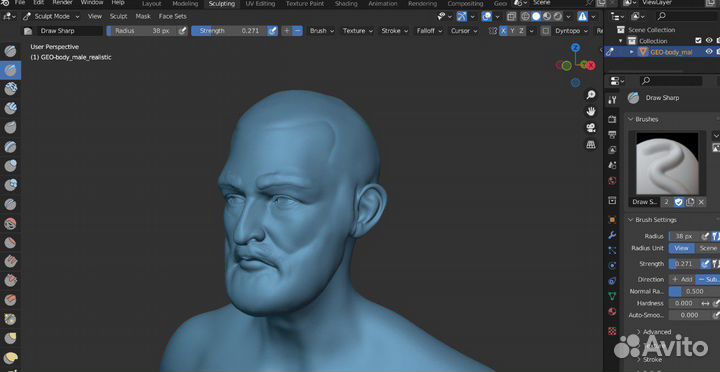This screenshot has height=372, width=720.
Task: Collapse the Brush Settings panel
Action: click(x=656, y=220)
